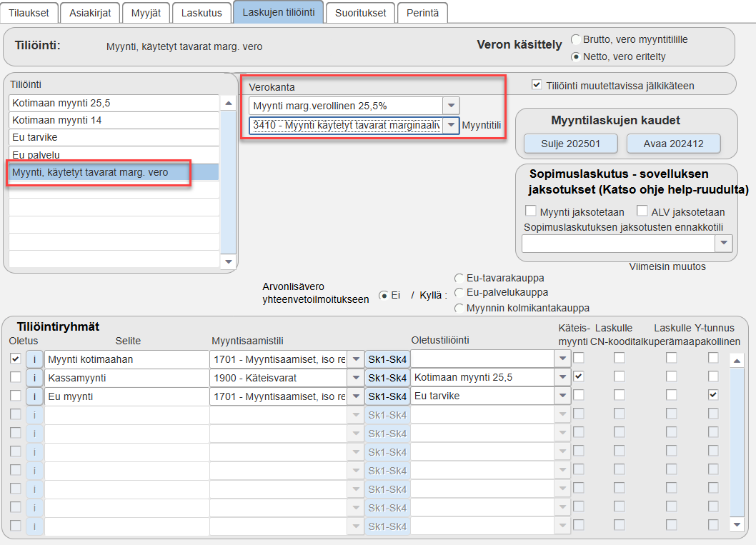Screen dimensions: 756x545
Task: Click the down arrow of the Tiliöintiryhmät scrollbar
Action: click(x=737, y=525)
